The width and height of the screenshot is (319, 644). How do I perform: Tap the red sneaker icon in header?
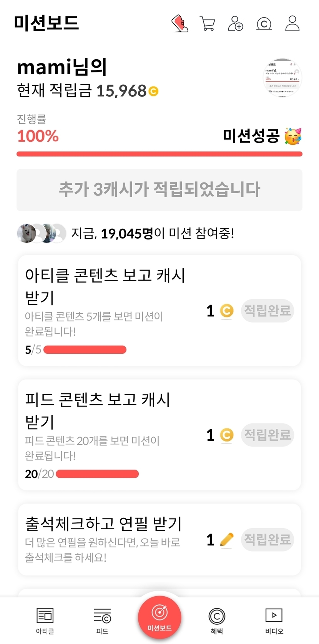click(179, 23)
